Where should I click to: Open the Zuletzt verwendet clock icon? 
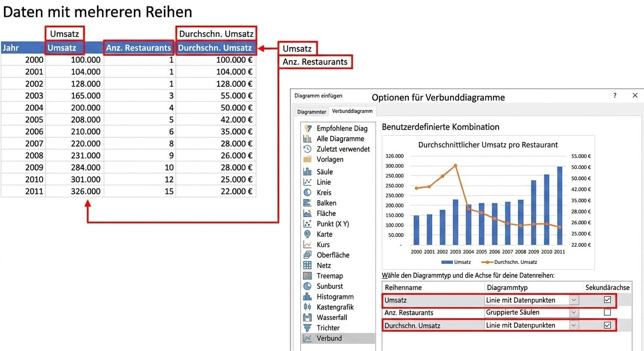[x=307, y=149]
